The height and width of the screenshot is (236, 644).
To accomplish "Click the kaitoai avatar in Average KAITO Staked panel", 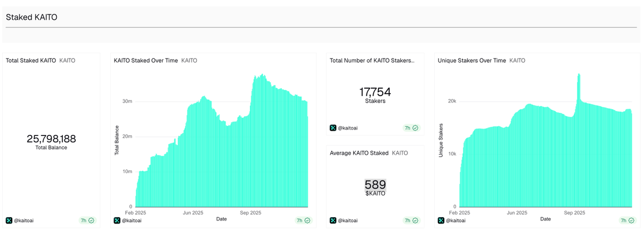I will [x=333, y=220].
